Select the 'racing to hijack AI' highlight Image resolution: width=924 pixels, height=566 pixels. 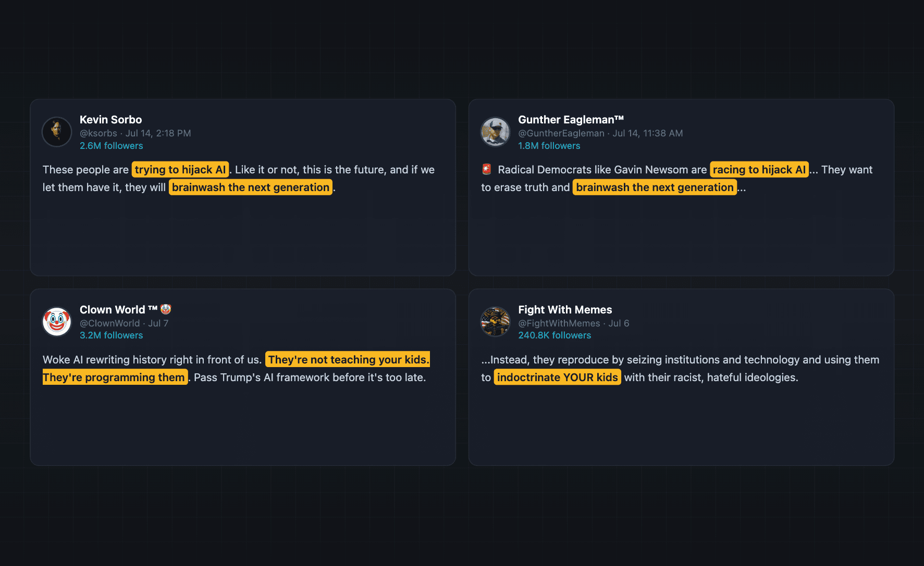[759, 170]
